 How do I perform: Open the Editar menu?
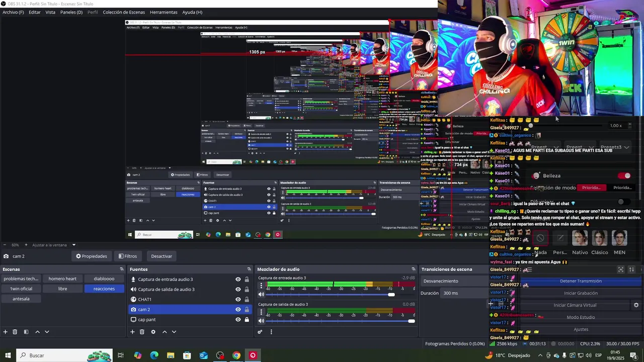click(35, 12)
